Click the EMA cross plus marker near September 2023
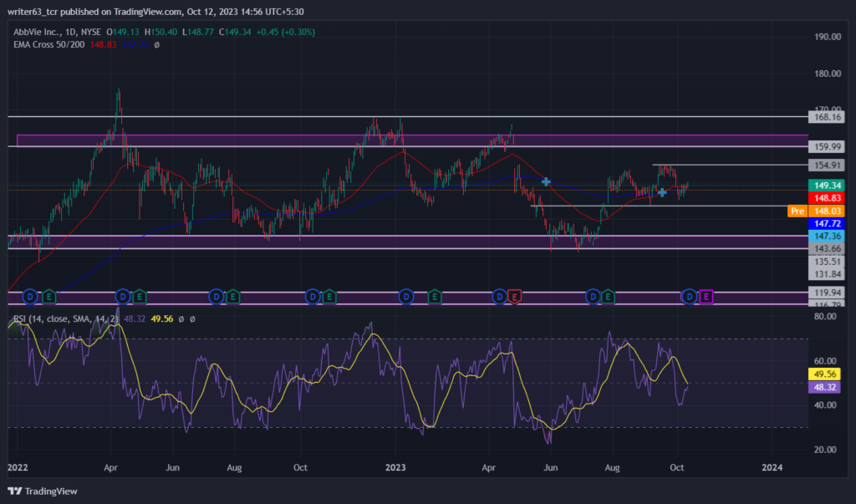856x504 pixels. pos(662,192)
